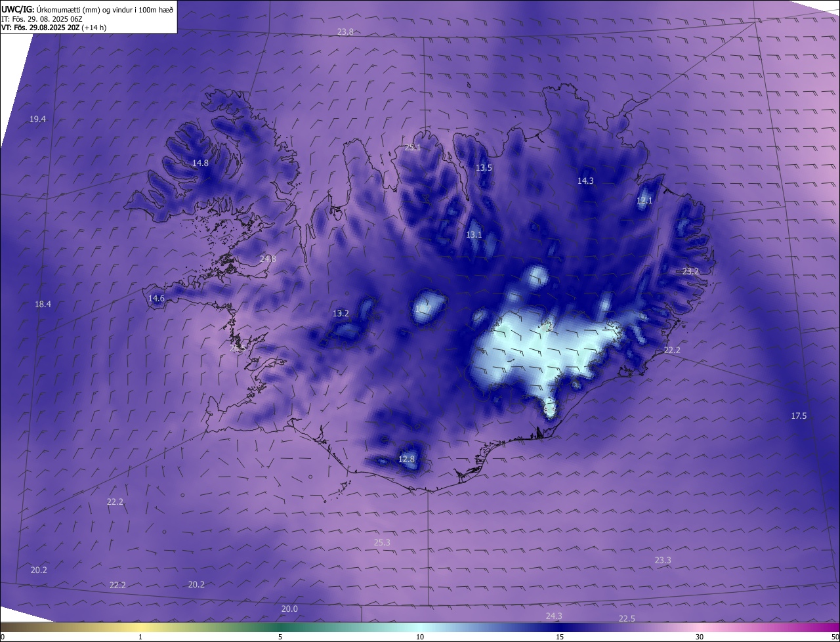Click the 13.2 value label on the map

(x=341, y=313)
